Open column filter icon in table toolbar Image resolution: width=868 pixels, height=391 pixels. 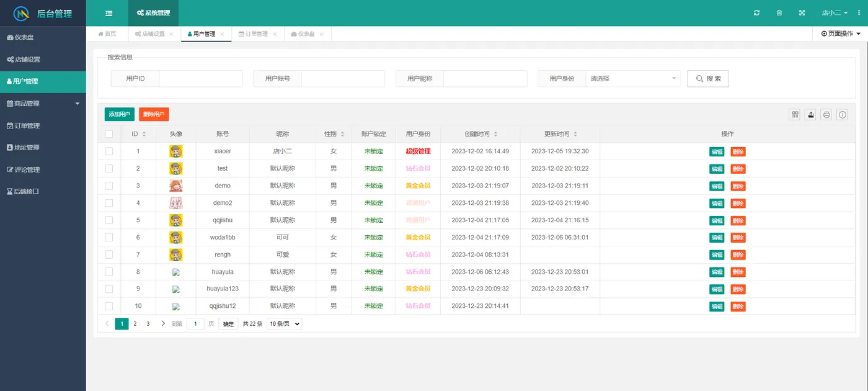pos(795,115)
